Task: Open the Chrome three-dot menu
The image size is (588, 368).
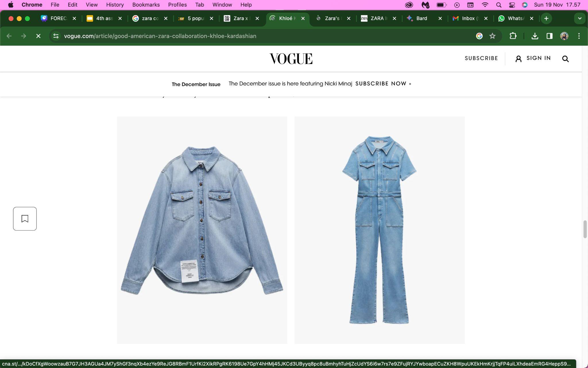Action: [x=579, y=36]
